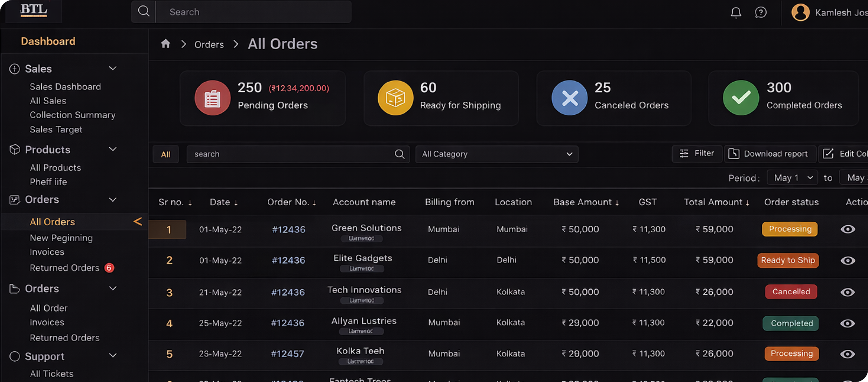Viewport: 868px width, 382px height.
Task: Click the notification bell icon
Action: (736, 13)
